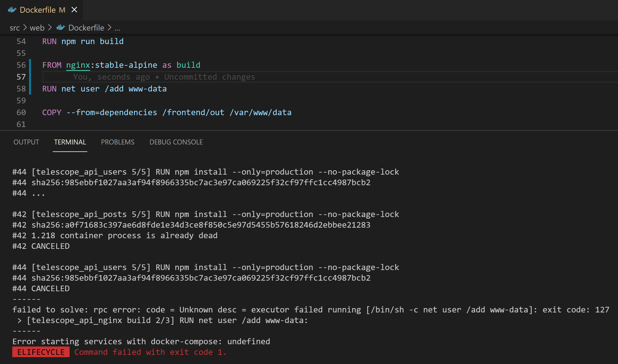The height and width of the screenshot is (364, 618).
Task: Click the git change indicator beside line 56
Action: 30,65
